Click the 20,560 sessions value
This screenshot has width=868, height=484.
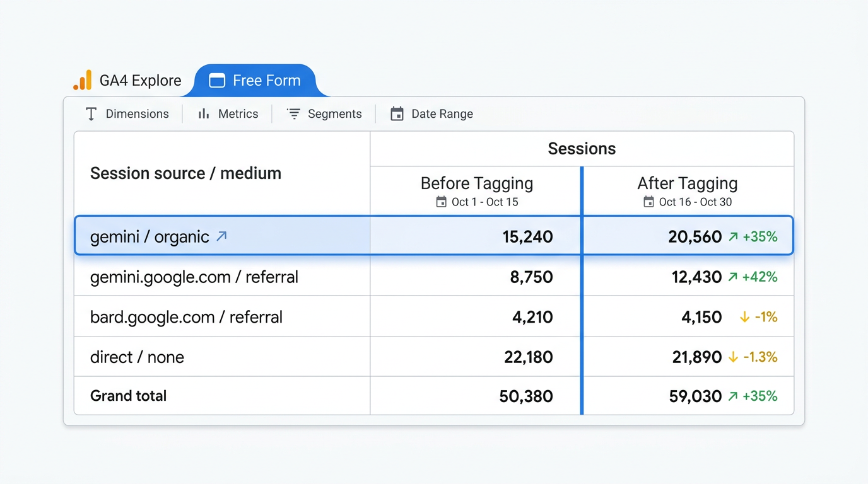[x=695, y=237]
